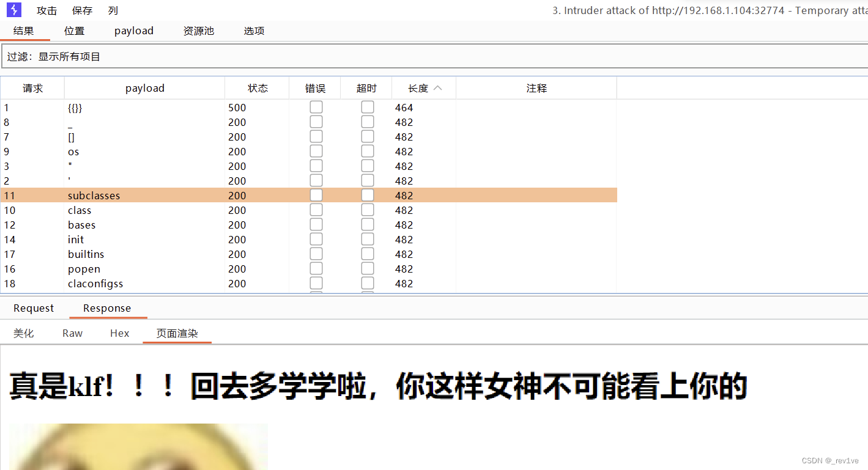Open the 选项 tab
Image resolution: width=868 pixels, height=470 pixels.
pyautogui.click(x=254, y=31)
